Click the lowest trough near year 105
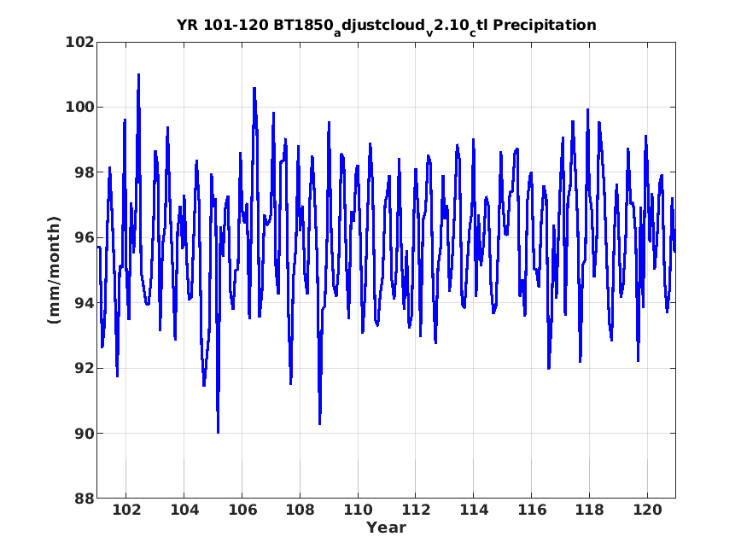This screenshot has width=747, height=560. point(218,432)
